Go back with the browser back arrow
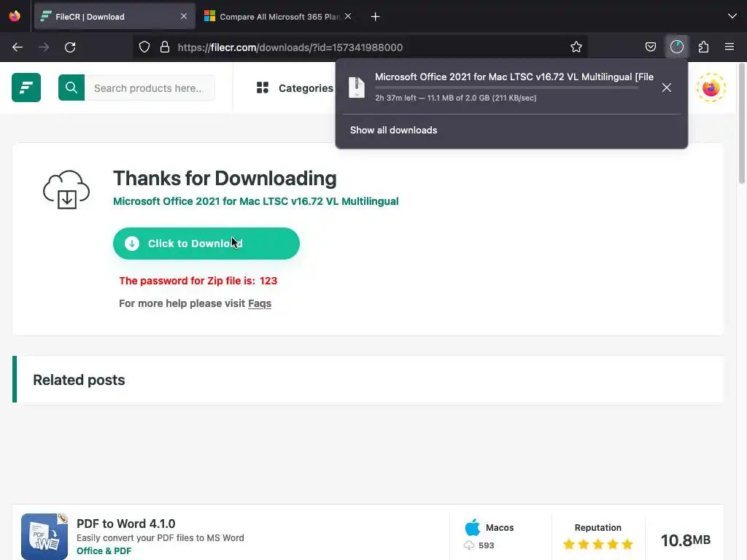 pos(18,47)
